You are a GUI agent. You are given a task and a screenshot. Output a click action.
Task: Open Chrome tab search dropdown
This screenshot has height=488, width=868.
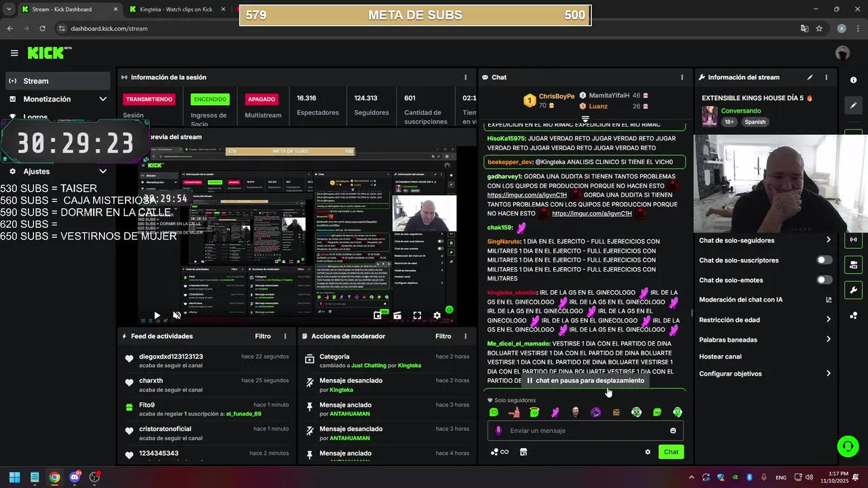[8, 9]
